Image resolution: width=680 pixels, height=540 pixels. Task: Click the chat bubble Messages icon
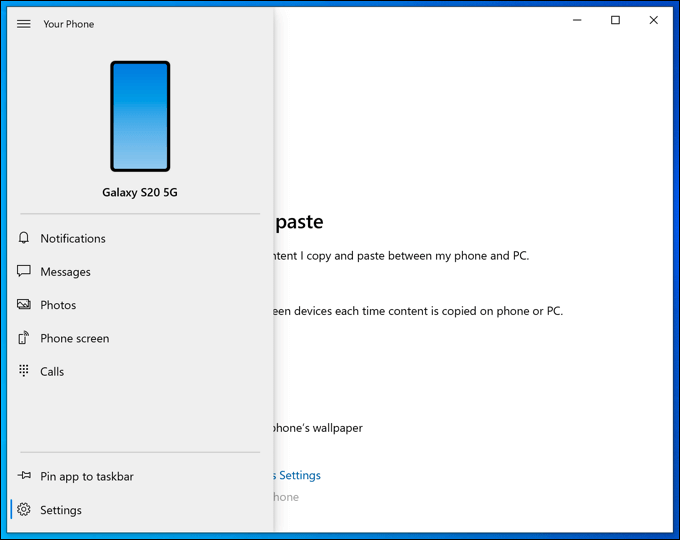[x=24, y=272]
